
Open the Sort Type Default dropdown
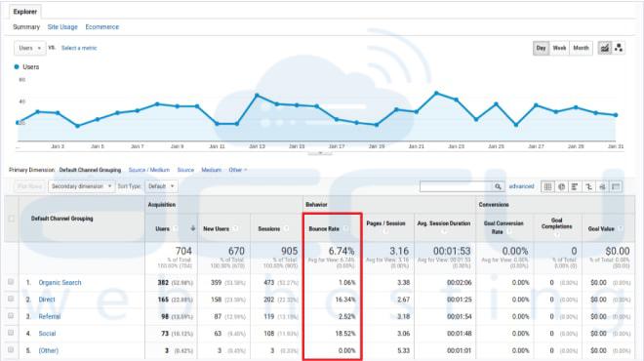[x=161, y=186]
